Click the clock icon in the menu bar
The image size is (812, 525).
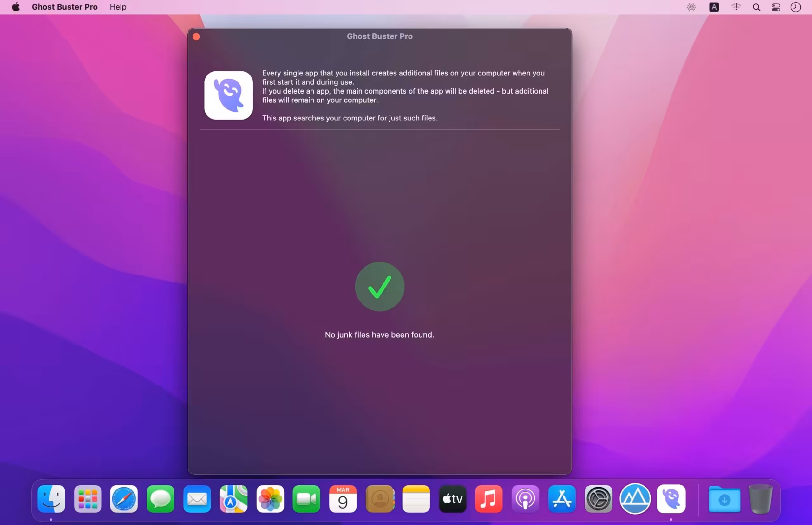tap(796, 7)
